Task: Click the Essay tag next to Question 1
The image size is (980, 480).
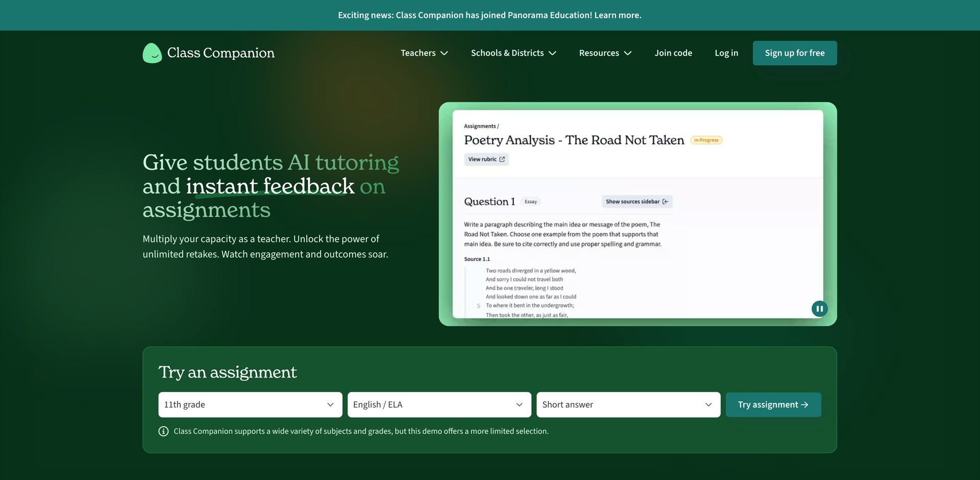Action: (x=531, y=202)
